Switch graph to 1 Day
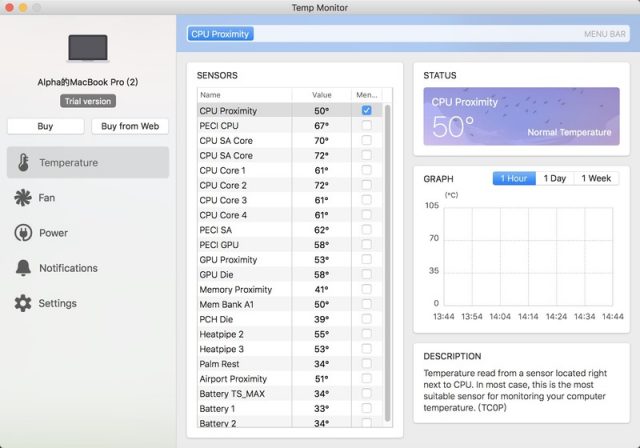 point(555,178)
